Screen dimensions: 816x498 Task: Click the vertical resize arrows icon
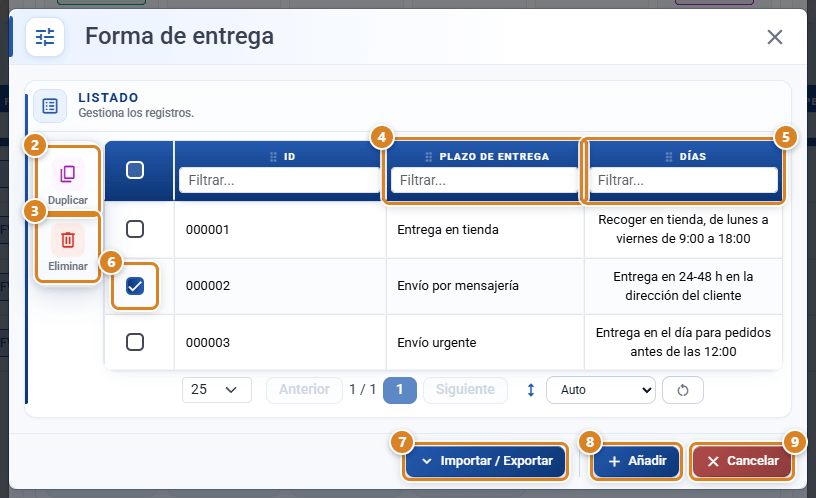[x=531, y=390]
